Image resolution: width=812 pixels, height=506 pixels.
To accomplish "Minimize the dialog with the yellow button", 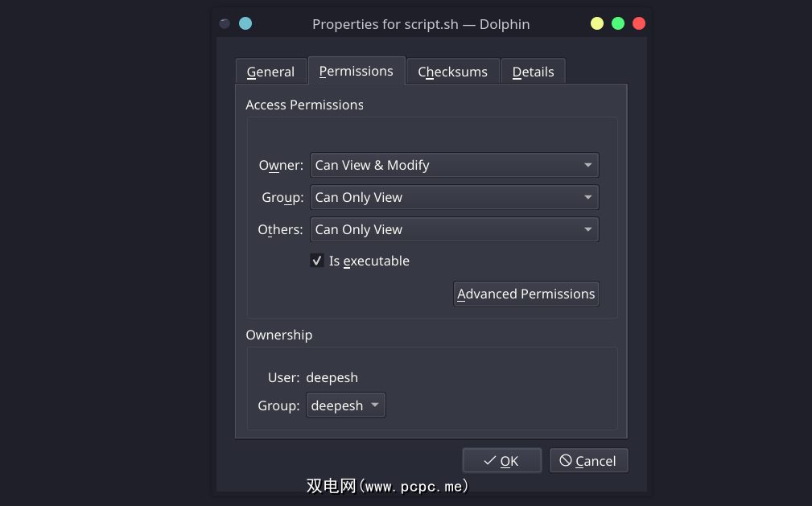I will 597,24.
